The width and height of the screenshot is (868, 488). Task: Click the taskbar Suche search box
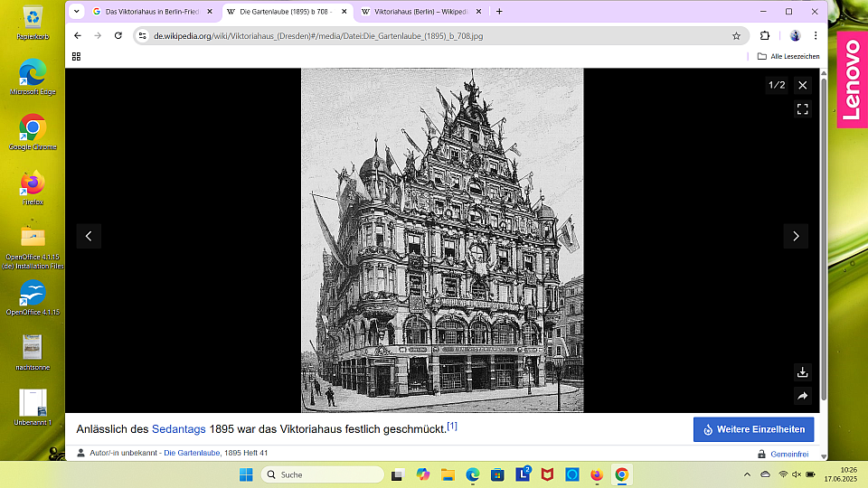point(322,474)
